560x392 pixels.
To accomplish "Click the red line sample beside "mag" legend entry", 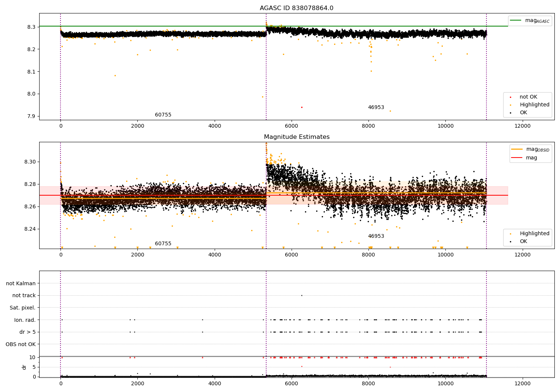I will point(517,158).
